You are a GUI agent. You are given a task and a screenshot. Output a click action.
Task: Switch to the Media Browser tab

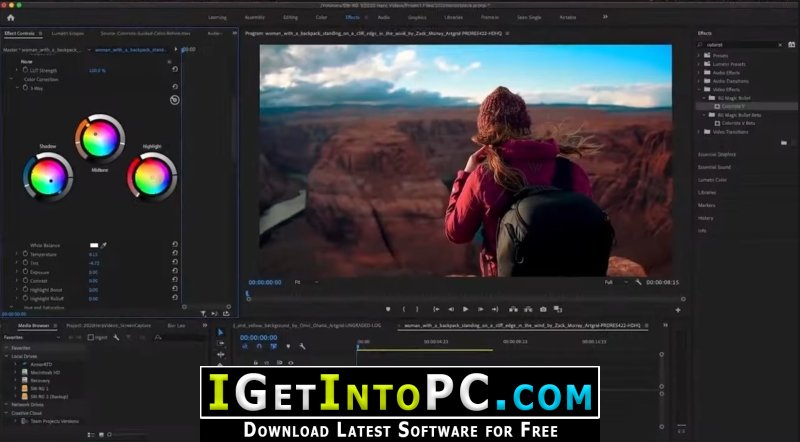33,326
